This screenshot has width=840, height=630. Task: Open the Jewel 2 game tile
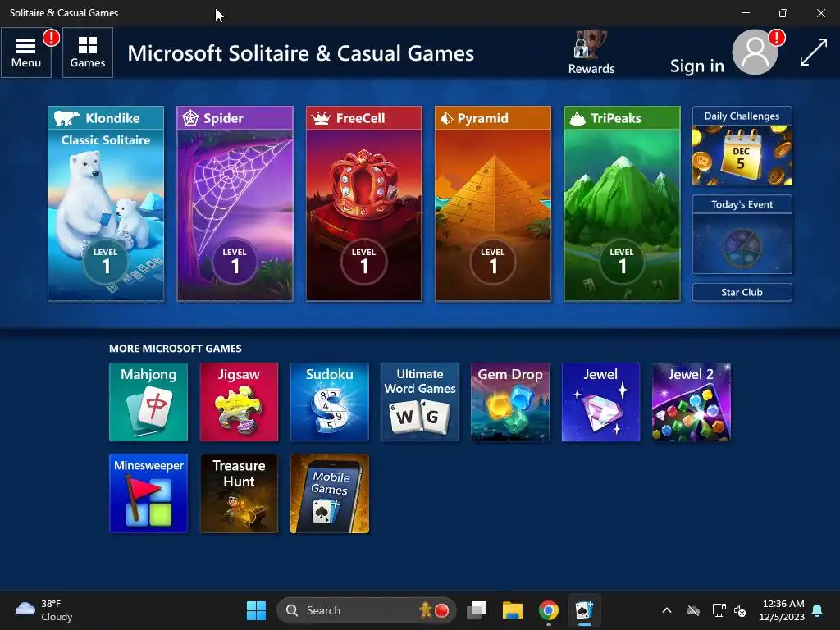691,402
